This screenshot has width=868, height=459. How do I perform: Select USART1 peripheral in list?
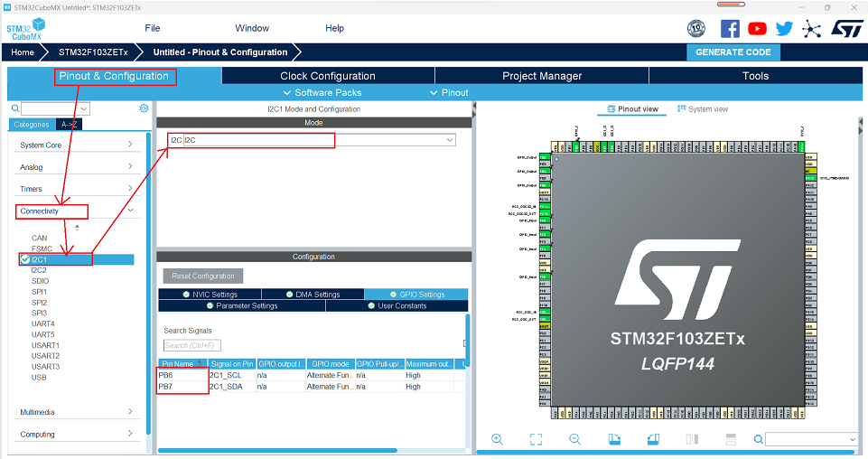(x=45, y=345)
